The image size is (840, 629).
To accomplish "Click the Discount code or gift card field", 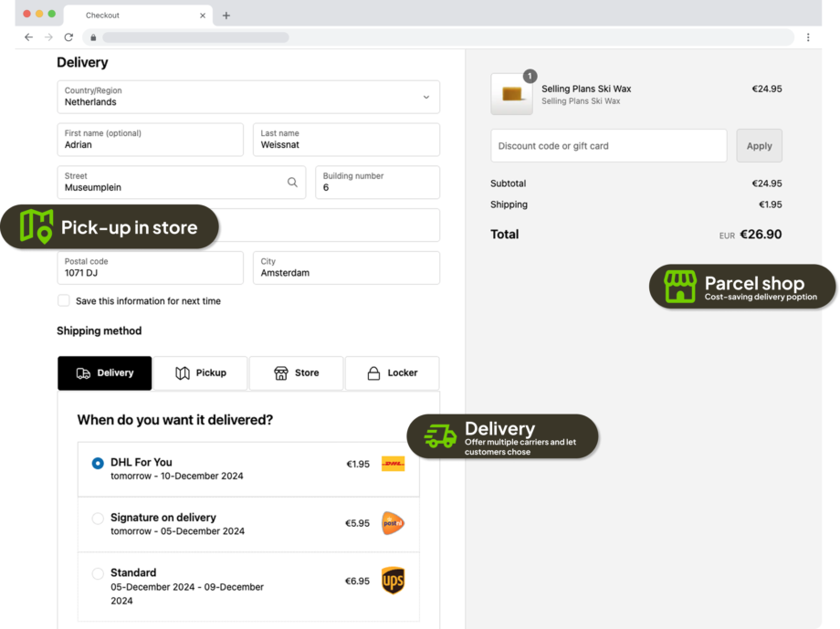I will 608,146.
